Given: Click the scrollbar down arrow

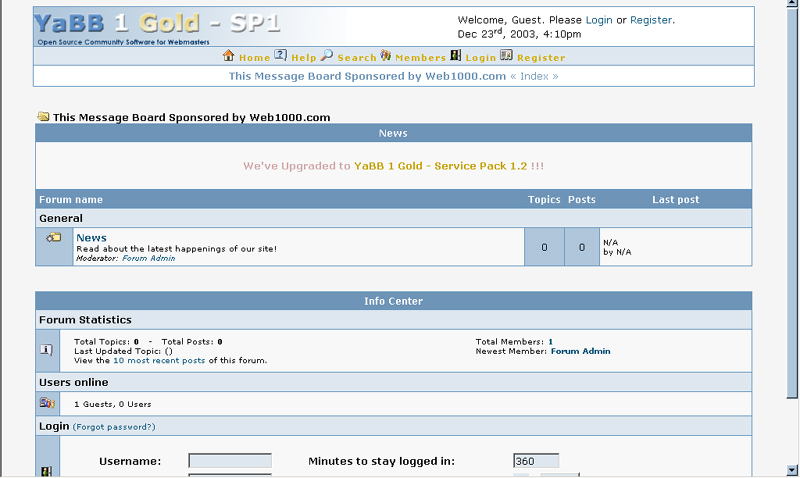Looking at the screenshot, I should click(x=792, y=470).
